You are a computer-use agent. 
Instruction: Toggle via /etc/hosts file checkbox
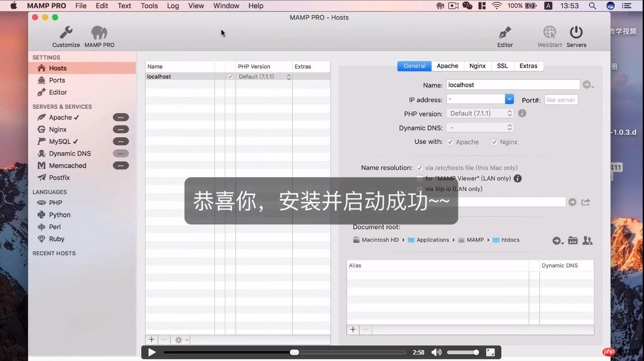point(420,168)
